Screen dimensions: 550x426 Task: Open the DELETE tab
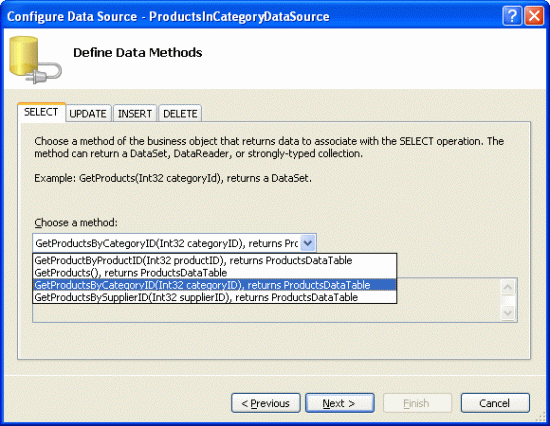[180, 113]
